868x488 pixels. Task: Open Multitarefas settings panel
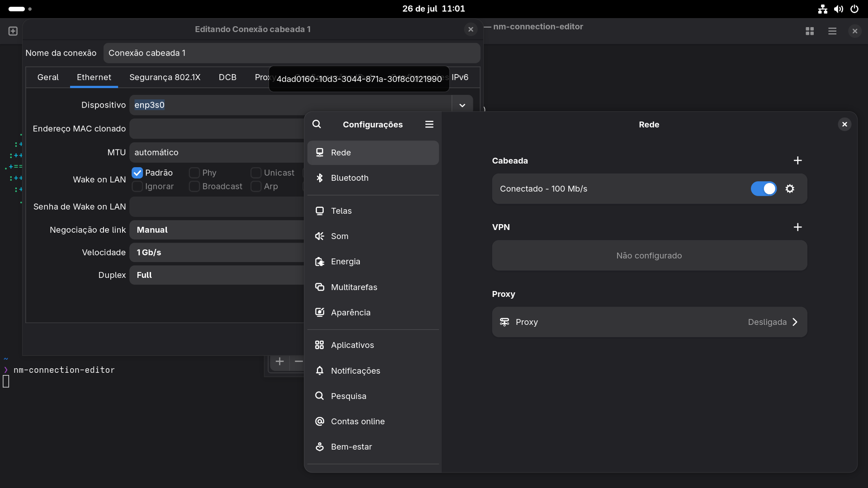[x=373, y=287]
